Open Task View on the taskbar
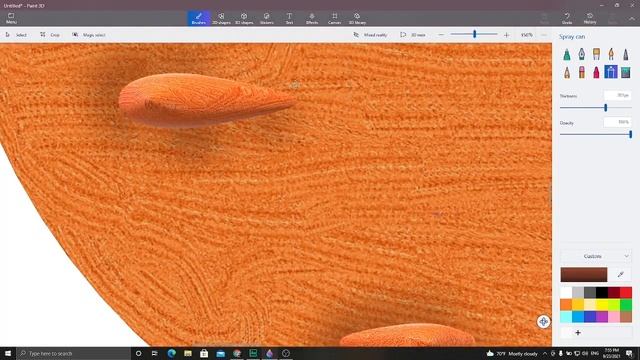The image size is (640, 360). (155, 353)
